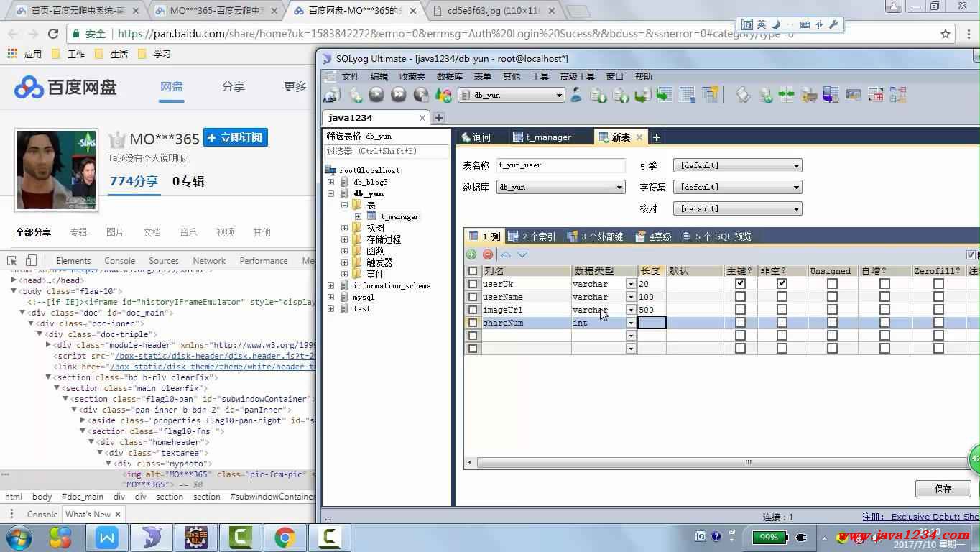Click the red minus delete column icon
The height and width of the screenshot is (552, 980).
coord(488,254)
